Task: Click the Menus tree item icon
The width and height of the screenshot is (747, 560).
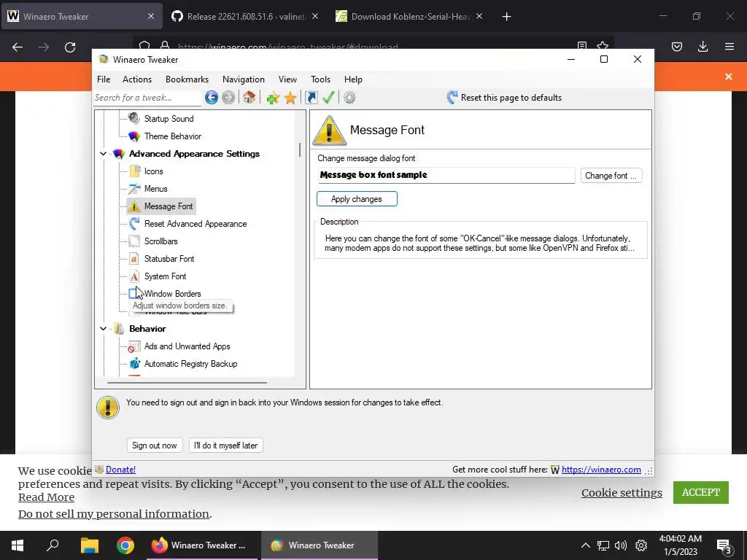Action: [x=134, y=189]
